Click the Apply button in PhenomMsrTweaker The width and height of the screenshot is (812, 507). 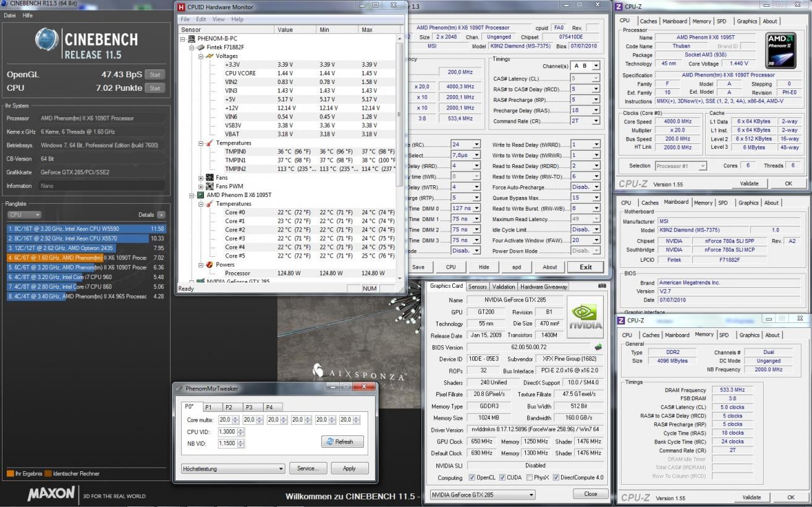[x=350, y=468]
